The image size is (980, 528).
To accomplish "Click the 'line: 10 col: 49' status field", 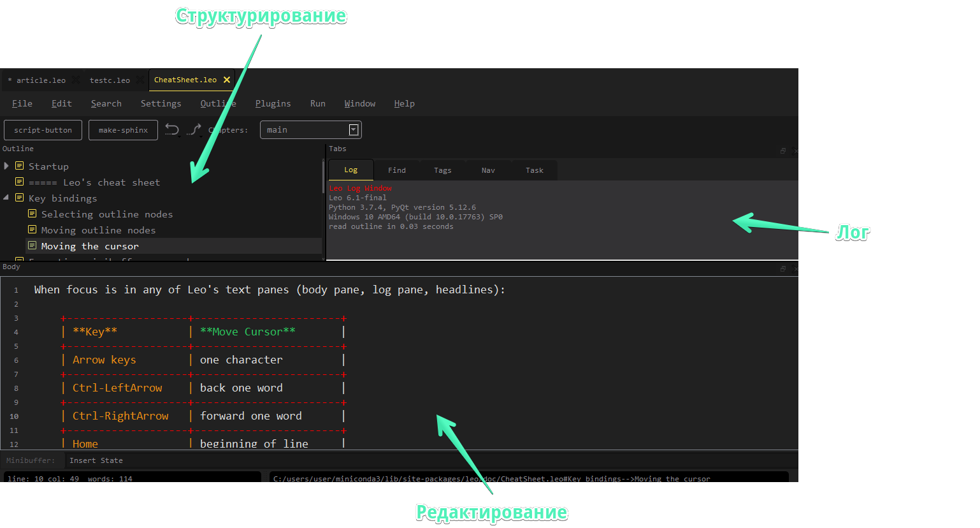I will tap(133, 478).
